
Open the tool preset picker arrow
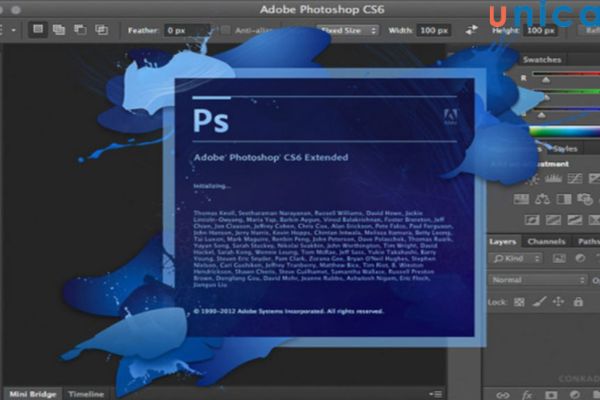[x=13, y=30]
